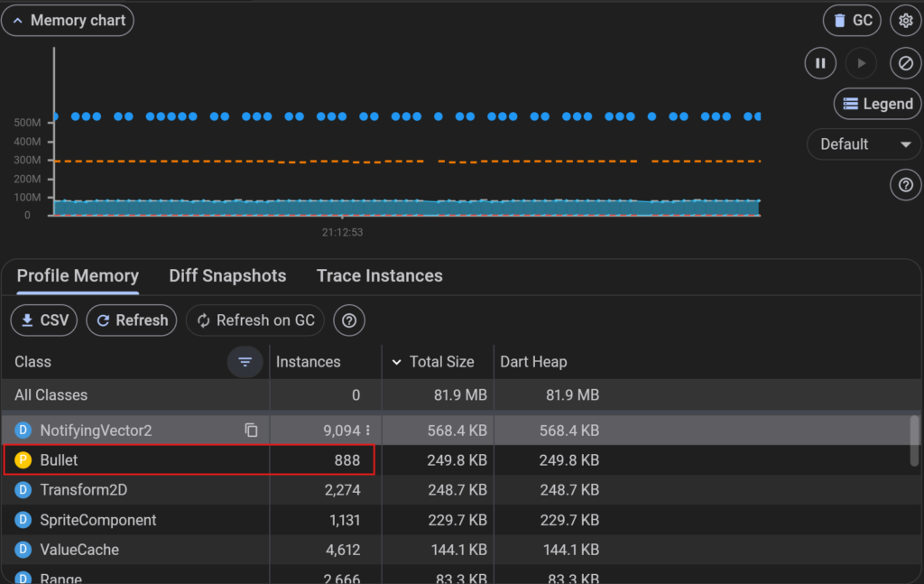Viewport: 924px width, 584px height.
Task: Show the chart Legend
Action: (877, 104)
